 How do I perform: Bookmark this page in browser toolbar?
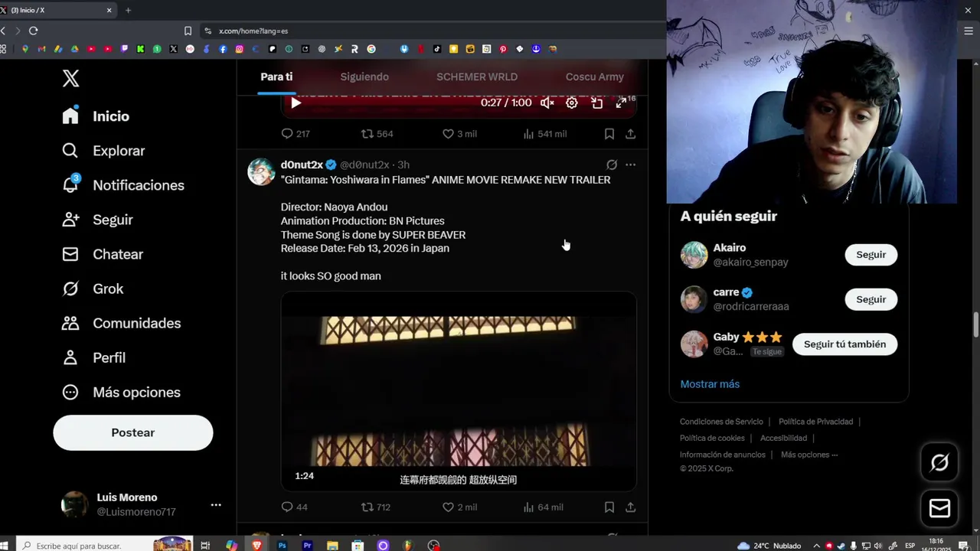188,31
